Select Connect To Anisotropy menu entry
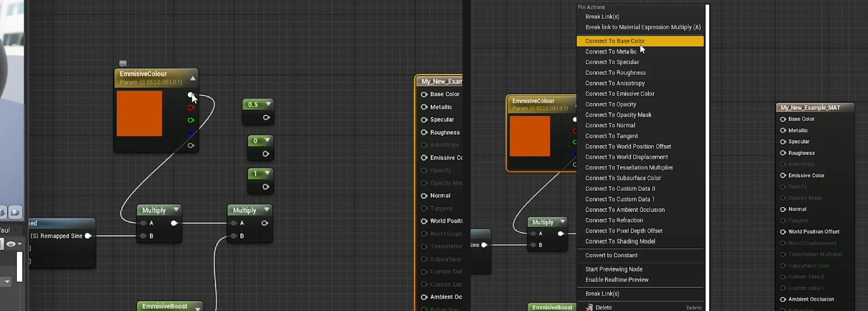This screenshot has width=868, height=311. click(640, 83)
